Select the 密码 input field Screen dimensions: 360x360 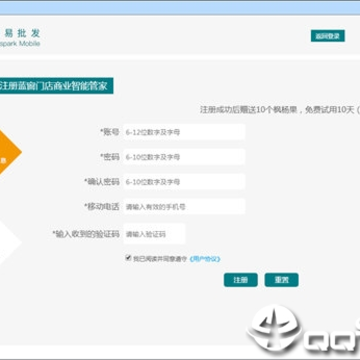click(184, 157)
